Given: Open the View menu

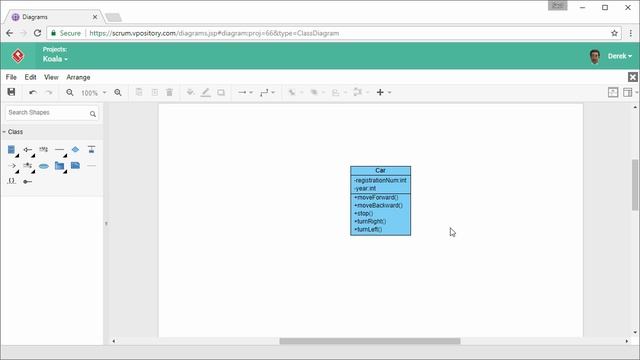Looking at the screenshot, I should pos(51,77).
